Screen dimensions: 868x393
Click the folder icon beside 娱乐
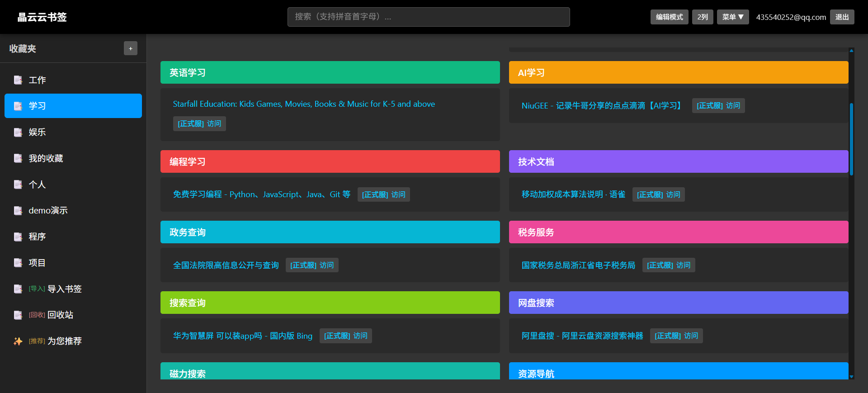(18, 132)
